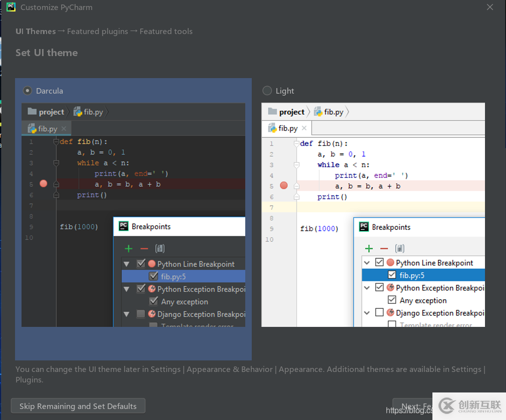506x420 pixels.
Task: Close fib.py tab in Darcula preview
Action: click(64, 129)
